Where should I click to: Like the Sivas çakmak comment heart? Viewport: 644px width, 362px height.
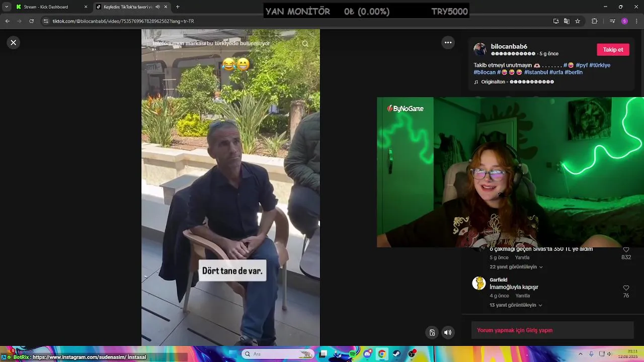click(626, 250)
